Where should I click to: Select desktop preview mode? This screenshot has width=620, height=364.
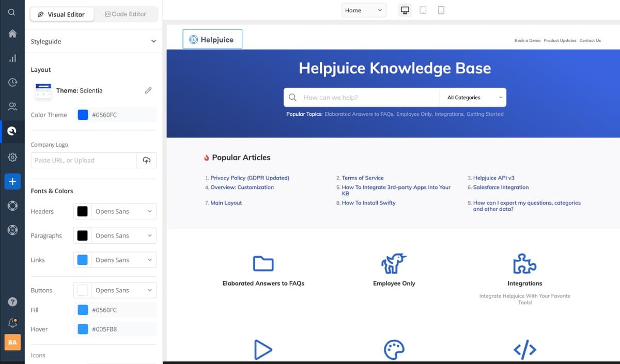coord(405,10)
